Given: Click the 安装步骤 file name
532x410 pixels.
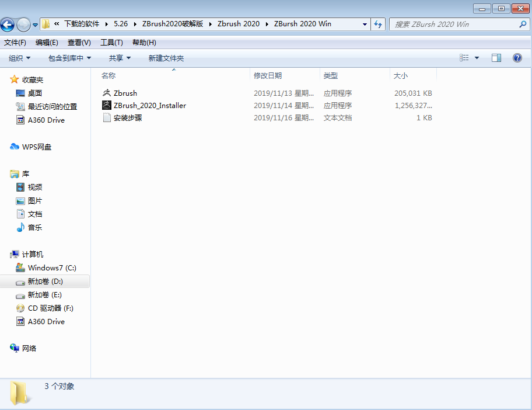Looking at the screenshot, I should (x=128, y=118).
